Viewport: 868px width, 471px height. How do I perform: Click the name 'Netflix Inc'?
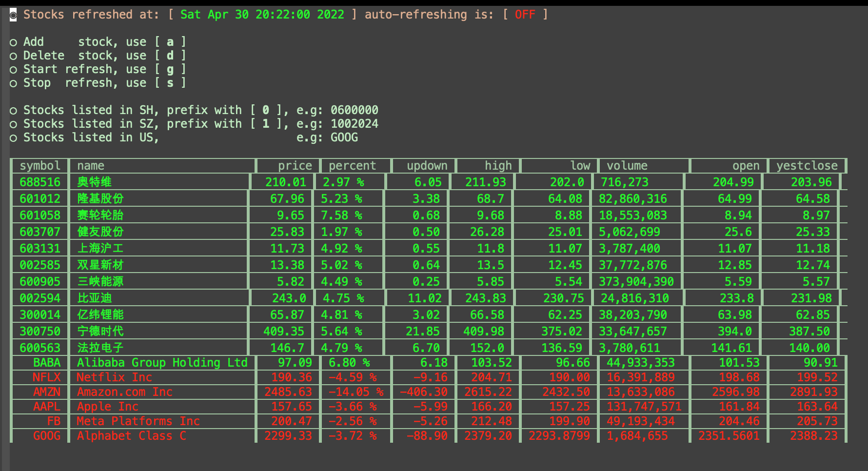pos(114,377)
